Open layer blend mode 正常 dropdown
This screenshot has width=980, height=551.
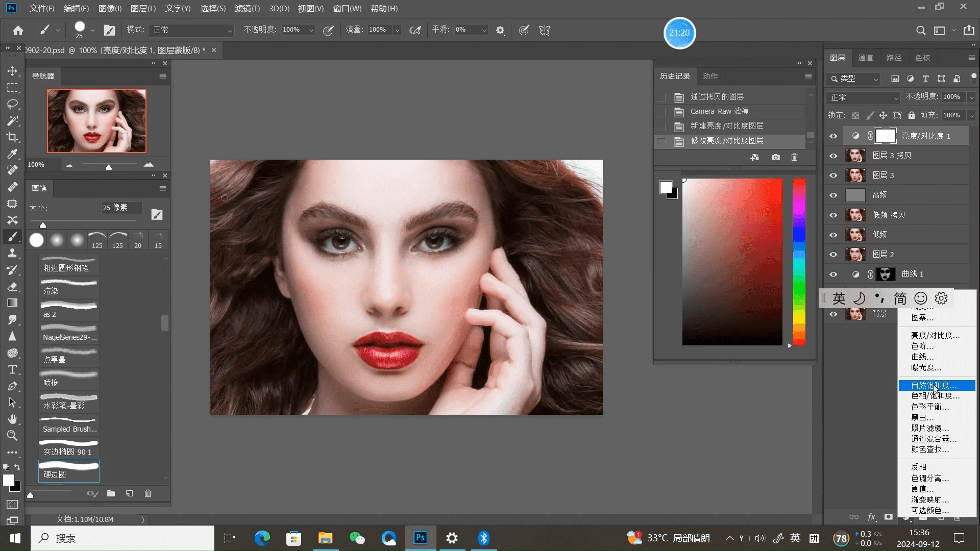click(864, 97)
